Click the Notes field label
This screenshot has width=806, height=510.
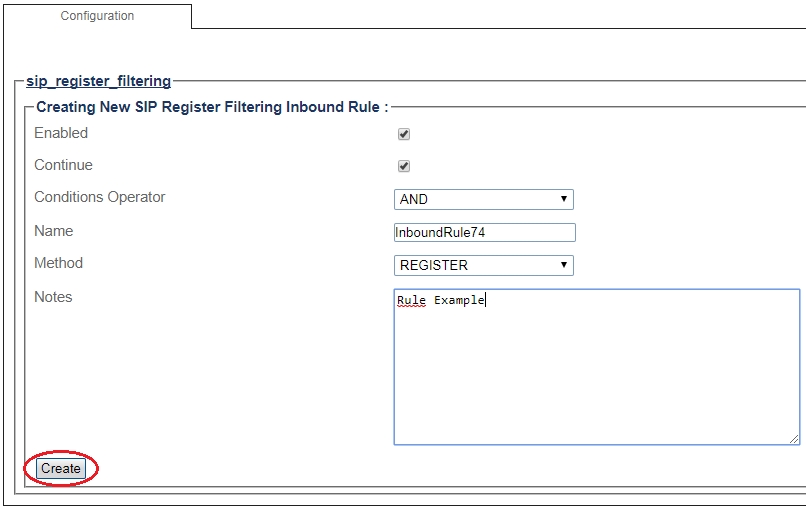(x=53, y=297)
